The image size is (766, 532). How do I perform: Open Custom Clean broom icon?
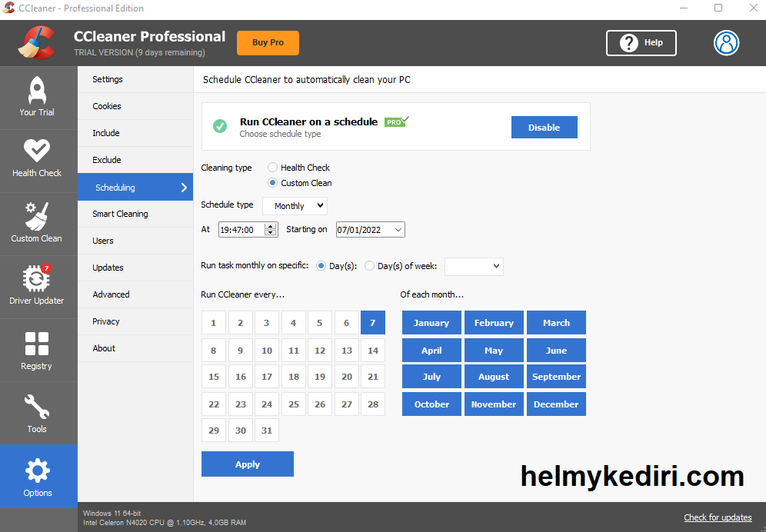[x=37, y=216]
